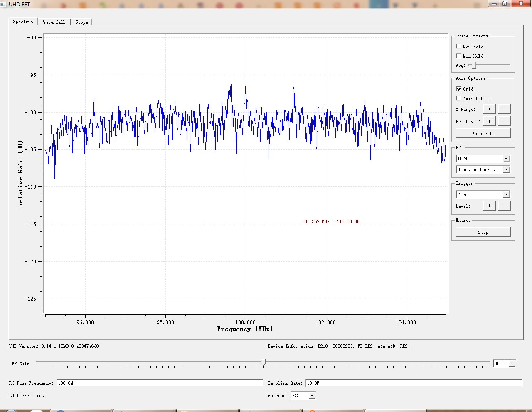Click the UHD FFT window title icon

(x=3, y=4)
